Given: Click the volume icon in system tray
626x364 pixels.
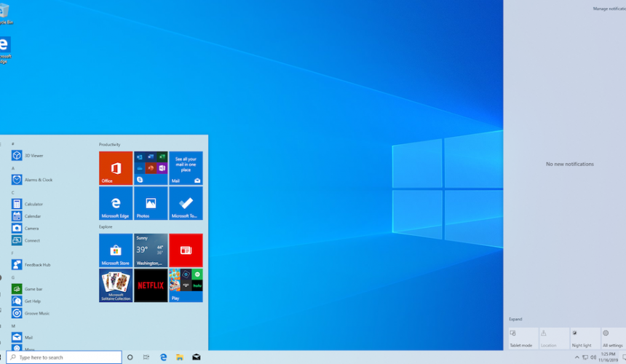Looking at the screenshot, I should tap(593, 357).
